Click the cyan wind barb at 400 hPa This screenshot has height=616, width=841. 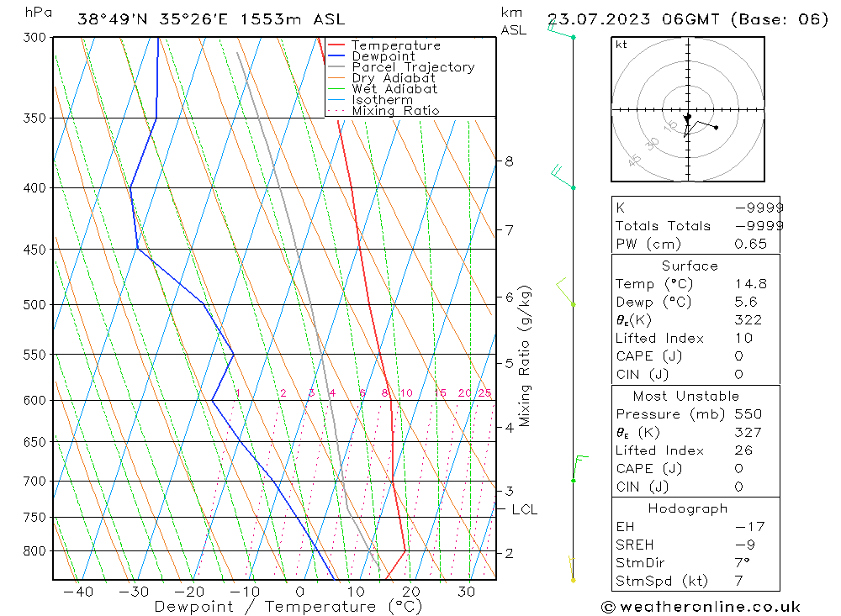pyautogui.click(x=562, y=178)
